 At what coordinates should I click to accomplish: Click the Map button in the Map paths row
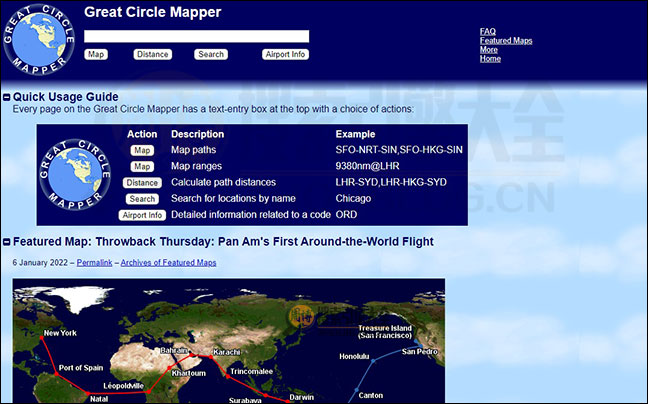click(142, 150)
